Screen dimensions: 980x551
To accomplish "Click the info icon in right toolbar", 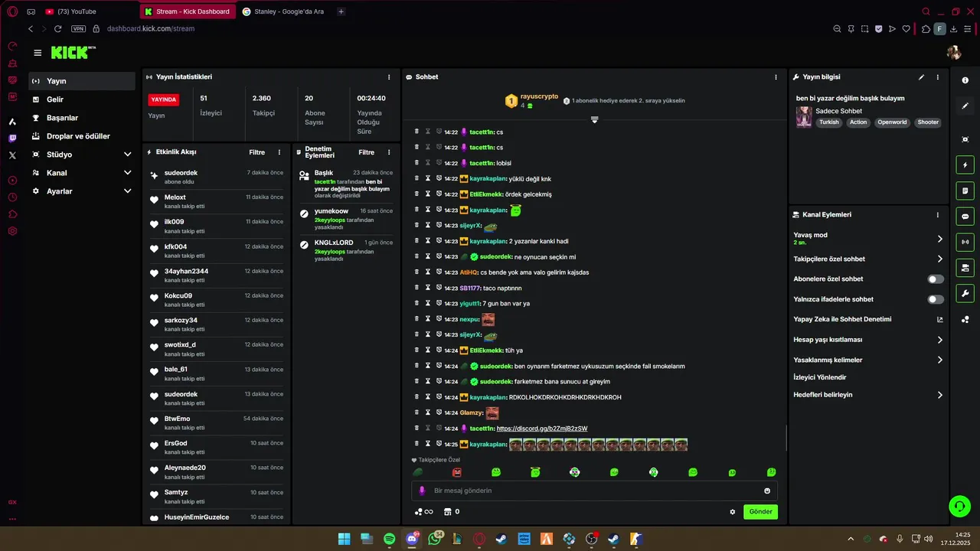I will [x=965, y=80].
